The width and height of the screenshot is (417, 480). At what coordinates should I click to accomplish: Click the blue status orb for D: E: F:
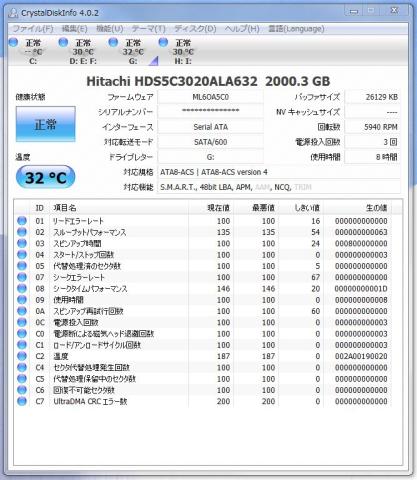63,42
